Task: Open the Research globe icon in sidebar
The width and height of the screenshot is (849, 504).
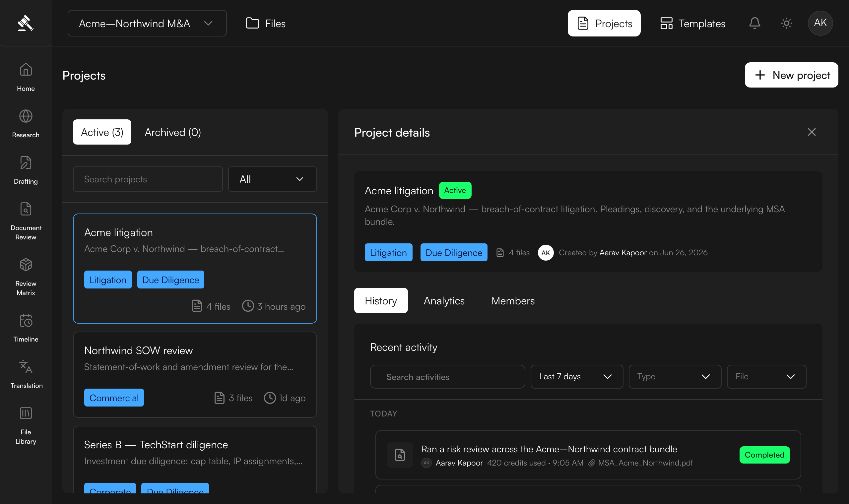Action: click(x=26, y=116)
